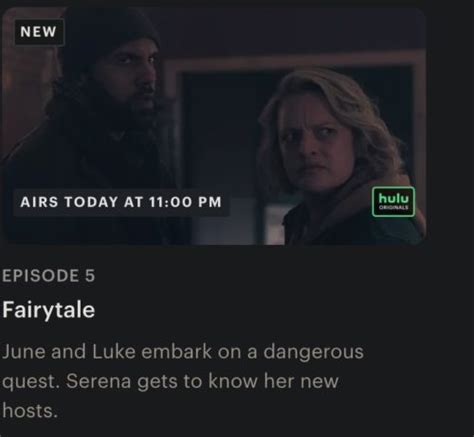Viewport: 474px width, 437px height.
Task: Select the line 'June and Luke embark'
Action: tap(107, 352)
